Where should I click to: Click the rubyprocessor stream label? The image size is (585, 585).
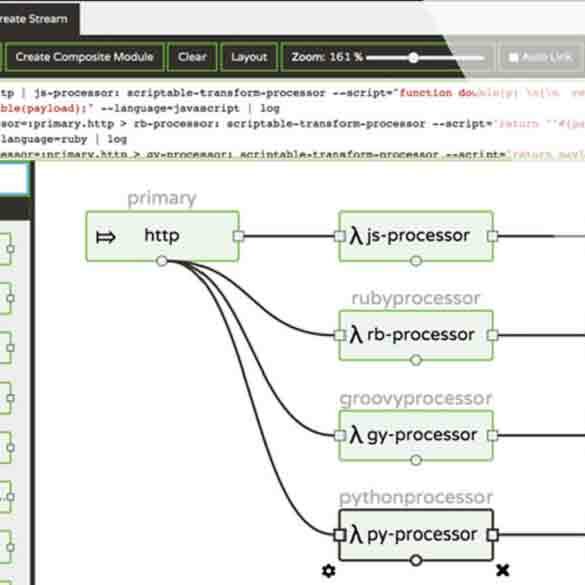[416, 298]
